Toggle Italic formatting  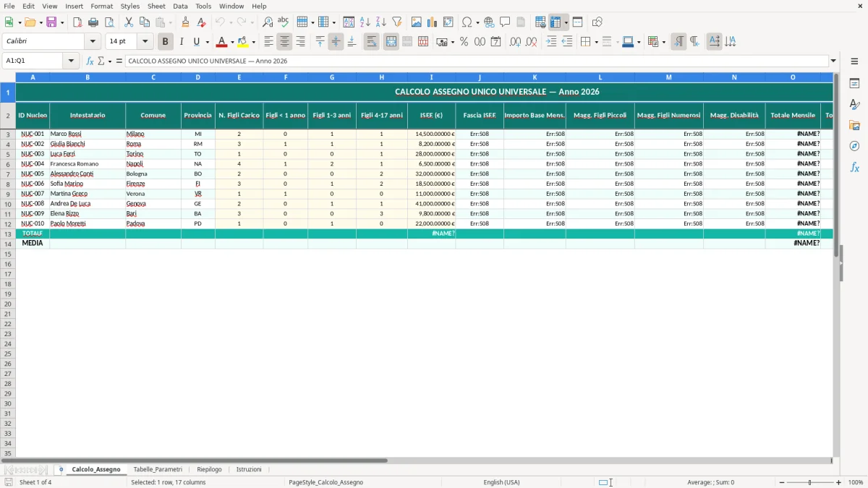182,42
